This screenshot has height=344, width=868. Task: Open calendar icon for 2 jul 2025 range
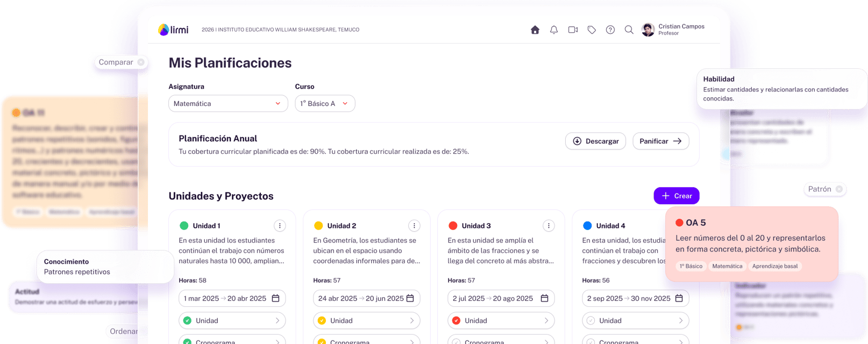(544, 298)
